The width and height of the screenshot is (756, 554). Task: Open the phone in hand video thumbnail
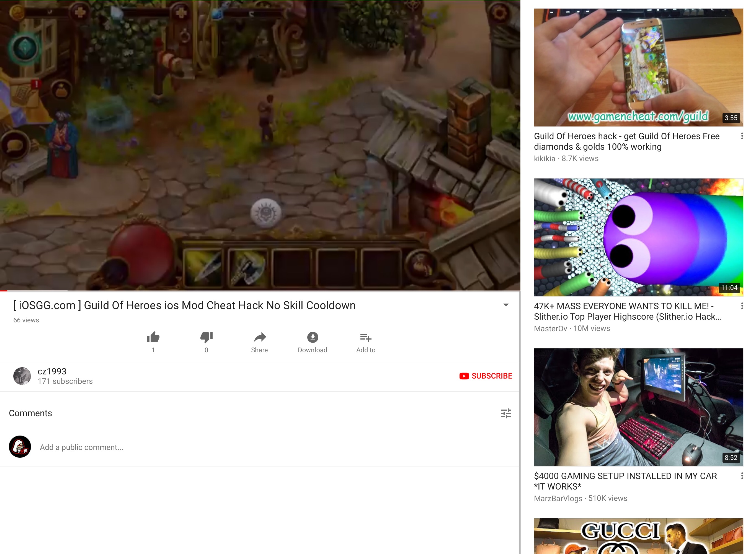click(x=638, y=68)
